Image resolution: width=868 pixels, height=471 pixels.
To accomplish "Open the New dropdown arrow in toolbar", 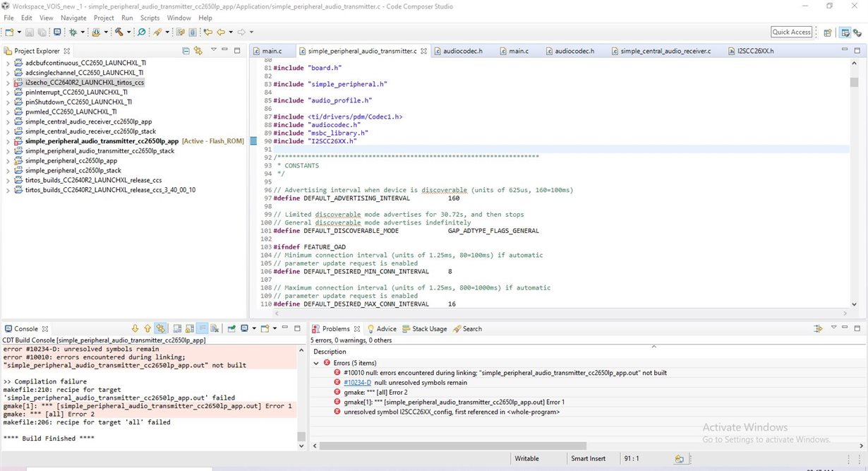I will pyautogui.click(x=18, y=32).
